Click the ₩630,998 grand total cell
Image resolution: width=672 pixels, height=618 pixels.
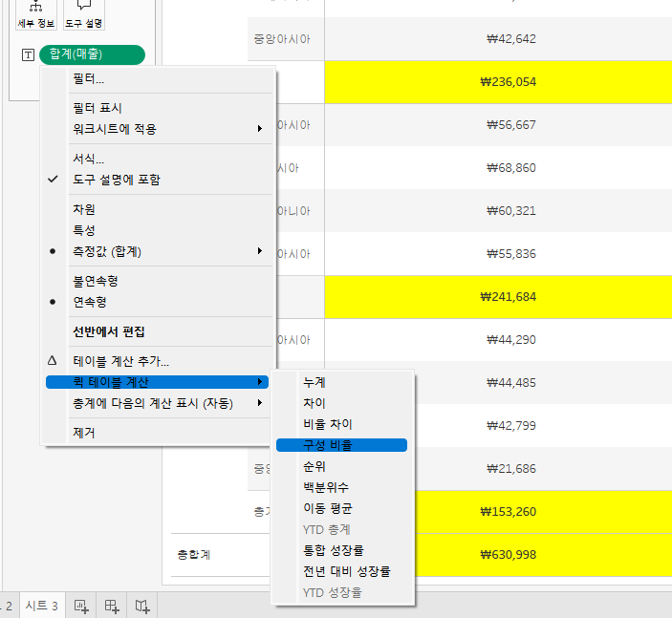[543, 555]
